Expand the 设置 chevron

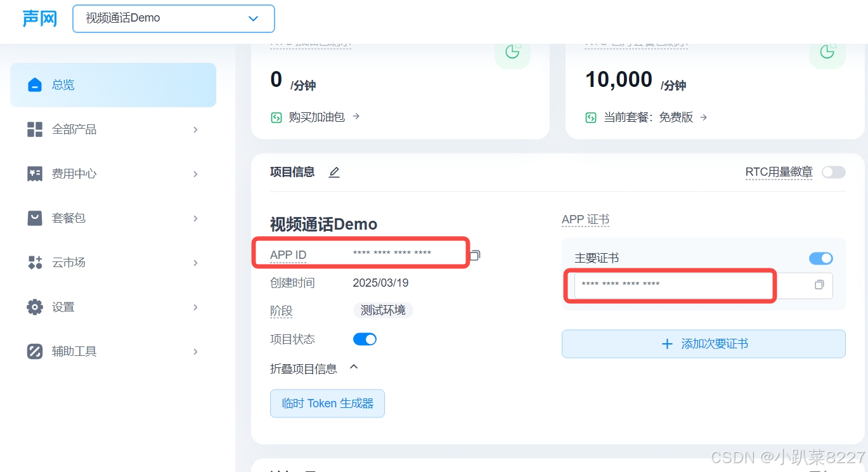[195, 307]
